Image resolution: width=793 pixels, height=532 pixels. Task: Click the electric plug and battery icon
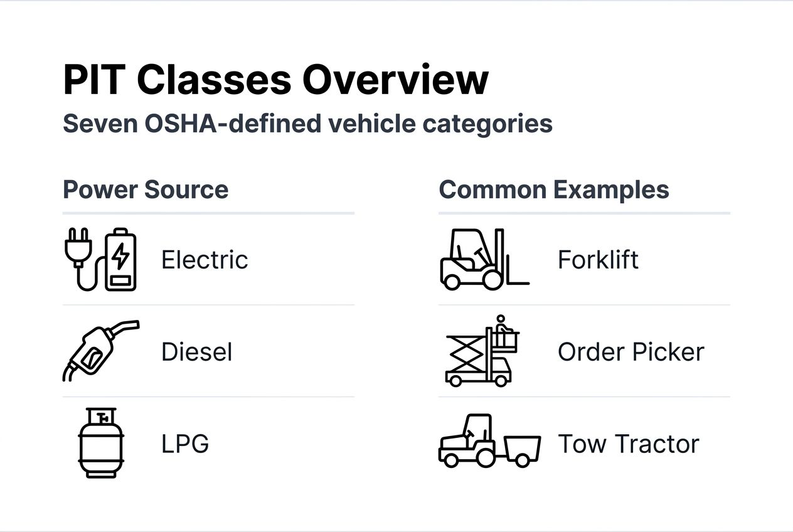pyautogui.click(x=100, y=259)
